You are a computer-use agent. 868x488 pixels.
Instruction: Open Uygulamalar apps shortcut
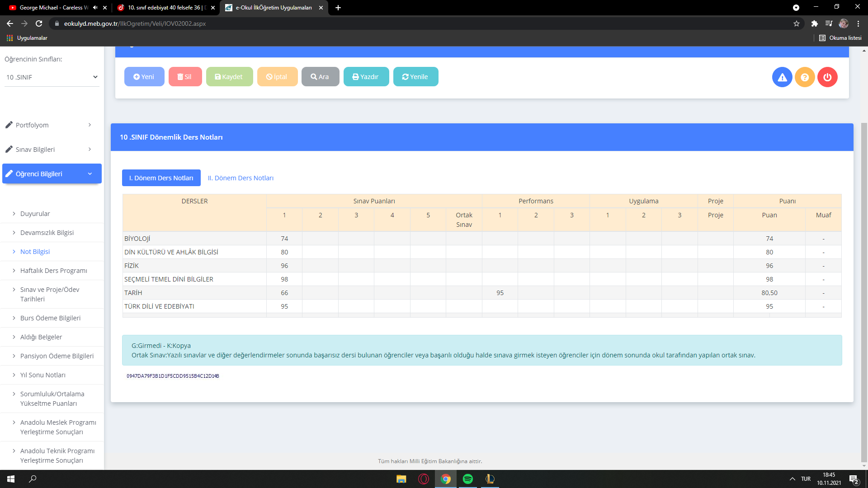27,38
